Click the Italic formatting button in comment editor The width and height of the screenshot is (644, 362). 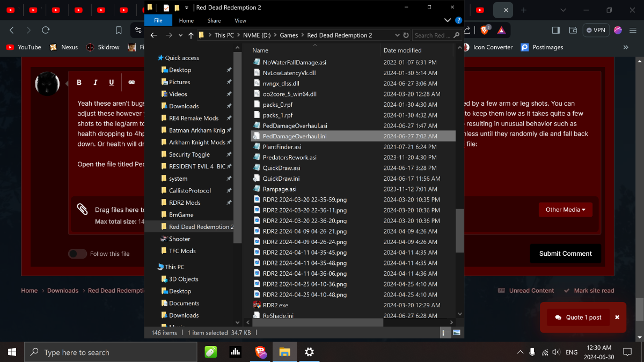95,82
